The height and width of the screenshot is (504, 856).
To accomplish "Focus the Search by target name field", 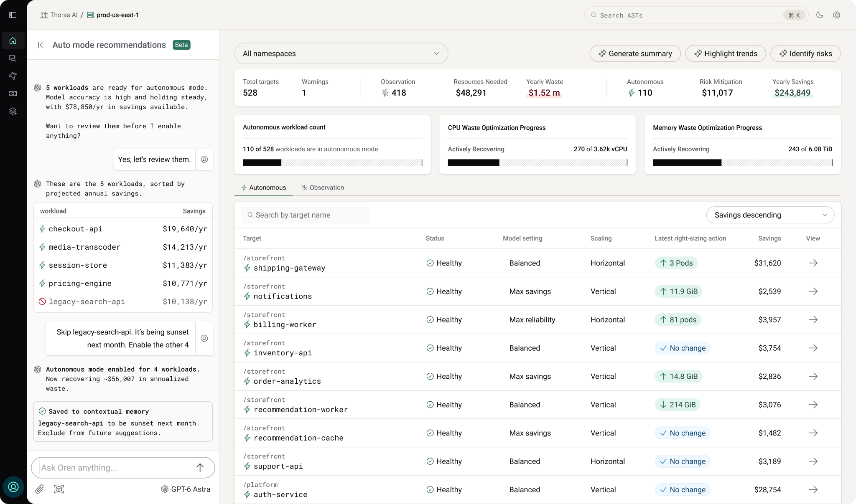I will coord(305,215).
